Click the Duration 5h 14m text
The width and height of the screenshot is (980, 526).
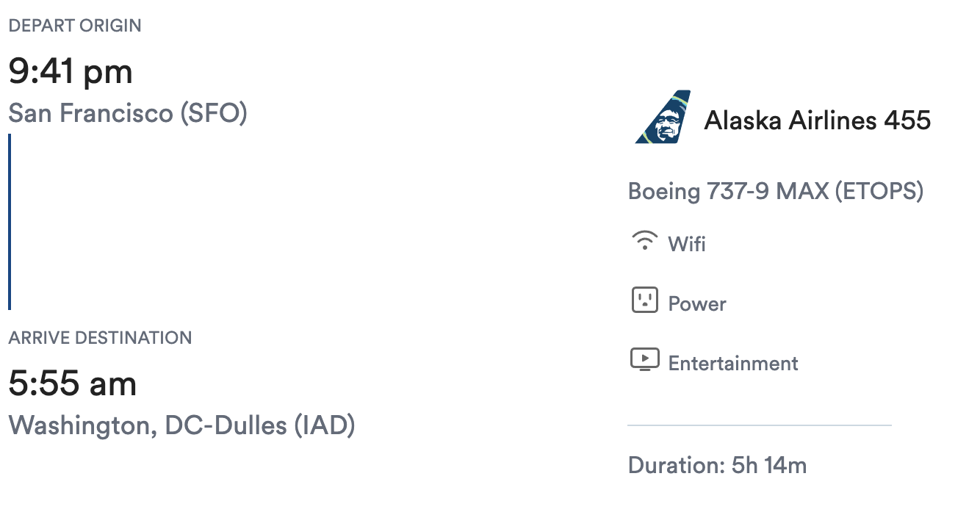(717, 466)
